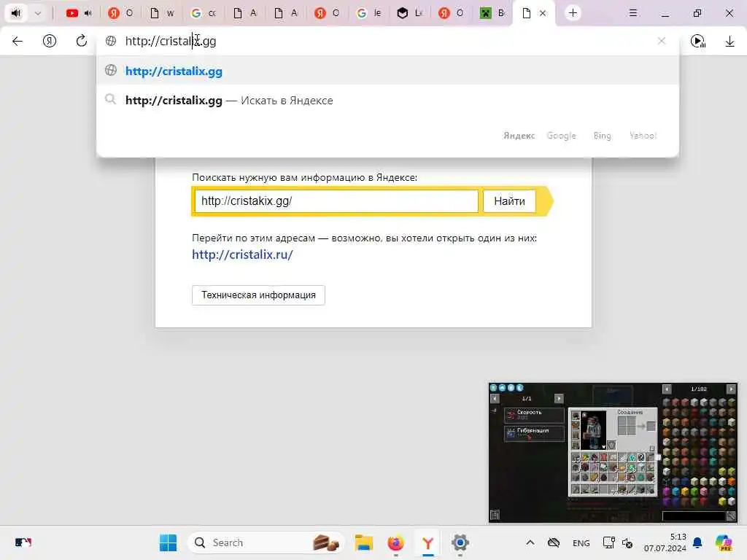Image resolution: width=747 pixels, height=560 pixels.
Task: Click the magnifier icon of search suggestion
Action: 111,99
